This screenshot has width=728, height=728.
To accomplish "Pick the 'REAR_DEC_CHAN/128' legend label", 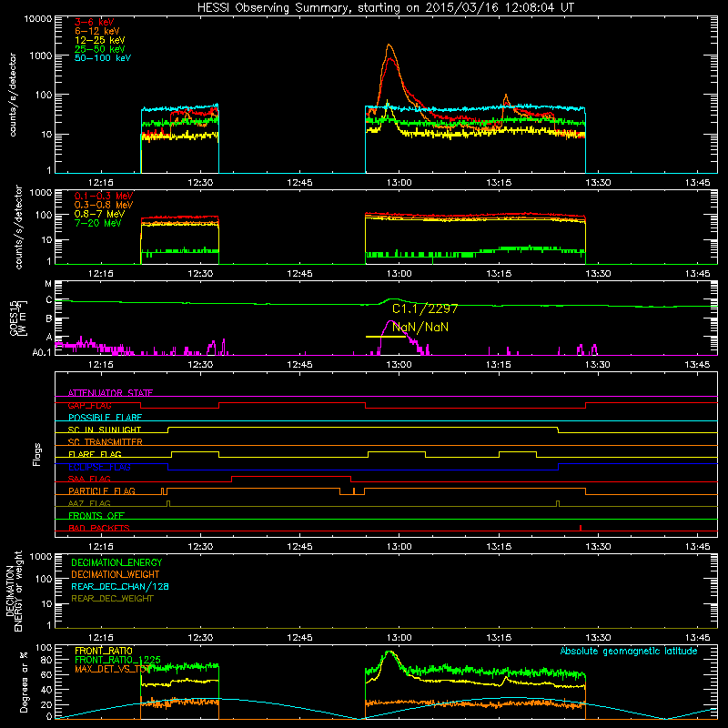I will 120,586.
